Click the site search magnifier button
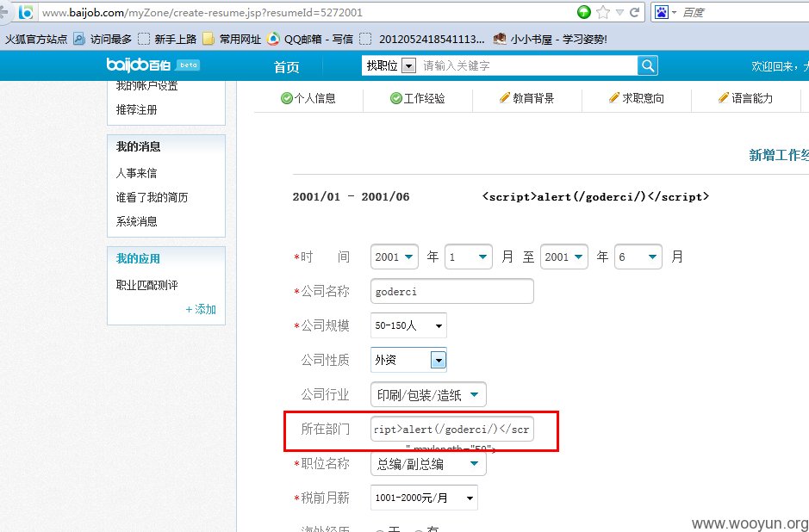The width and height of the screenshot is (809, 532). pos(648,65)
